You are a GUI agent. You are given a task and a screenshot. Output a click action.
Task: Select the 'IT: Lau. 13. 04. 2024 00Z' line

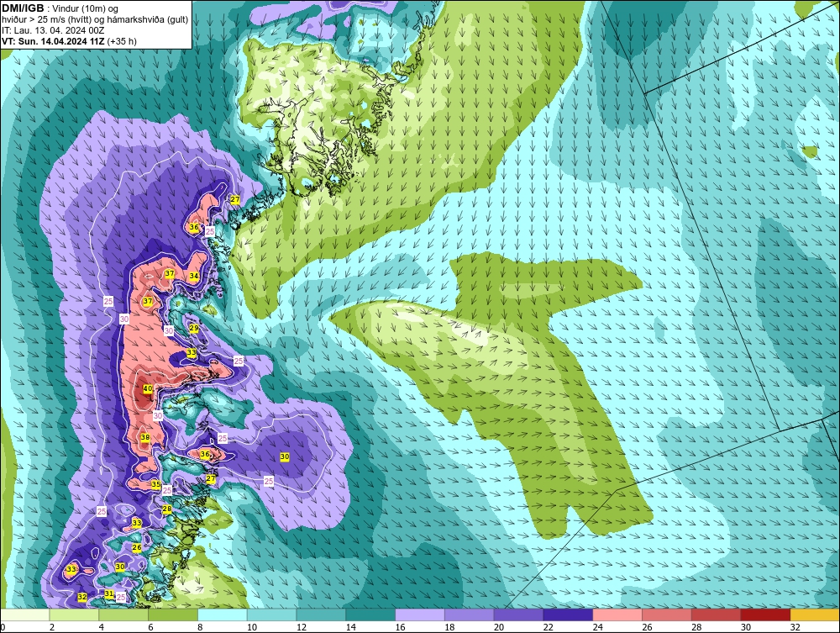[53, 30]
